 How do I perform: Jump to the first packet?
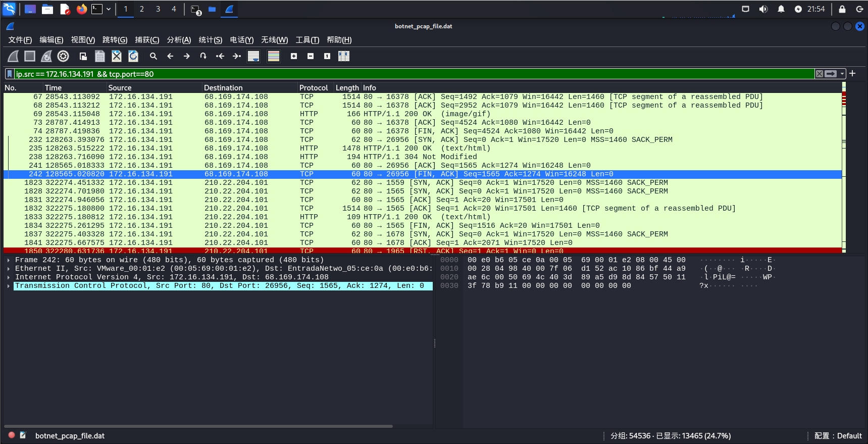220,56
